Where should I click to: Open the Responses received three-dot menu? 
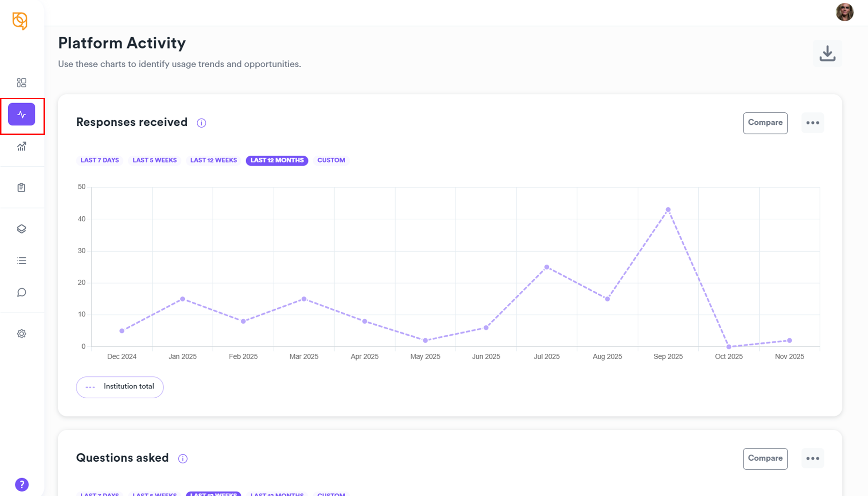(x=812, y=123)
